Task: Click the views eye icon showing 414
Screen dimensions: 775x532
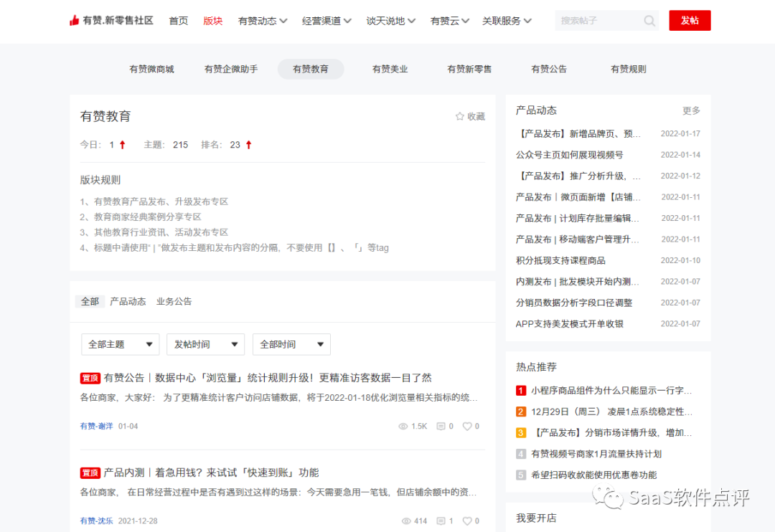Action: point(406,521)
